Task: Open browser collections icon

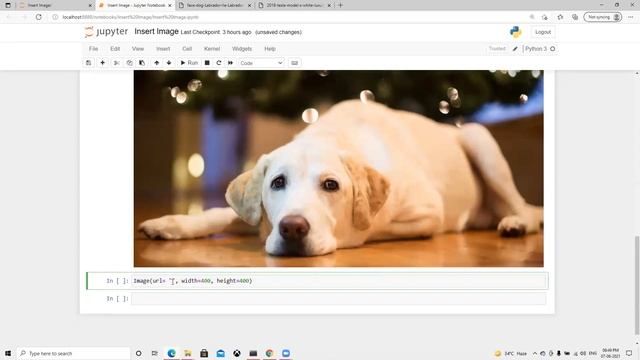Action: (x=575, y=17)
